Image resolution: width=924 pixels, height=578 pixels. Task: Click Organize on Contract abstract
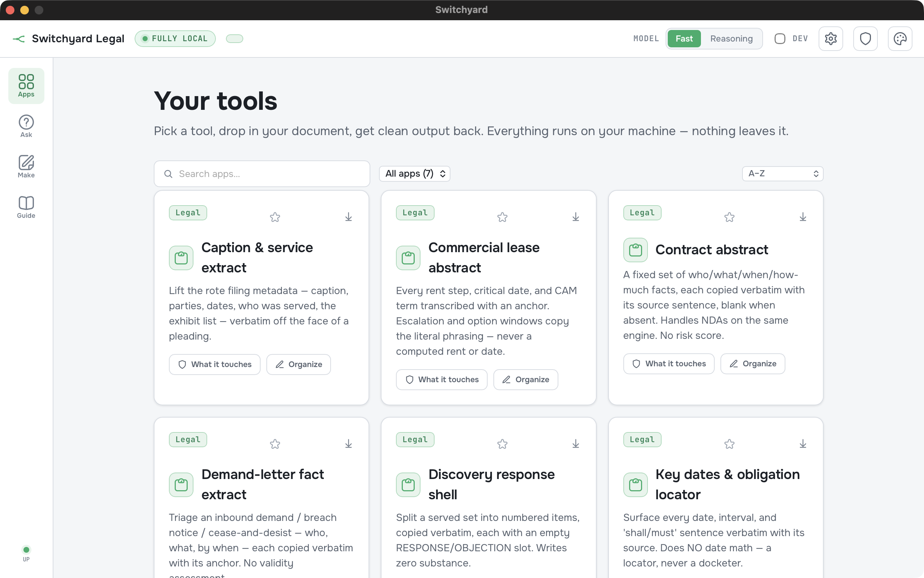753,363
